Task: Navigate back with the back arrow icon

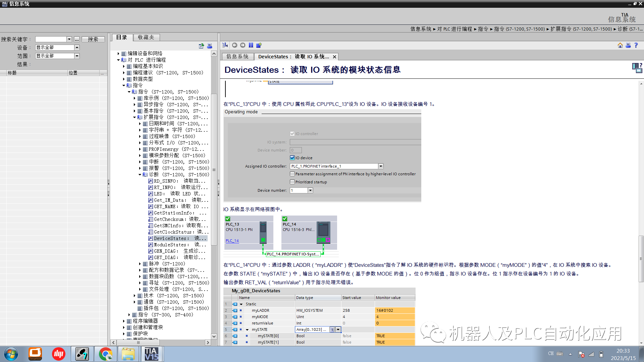Action: click(235, 45)
